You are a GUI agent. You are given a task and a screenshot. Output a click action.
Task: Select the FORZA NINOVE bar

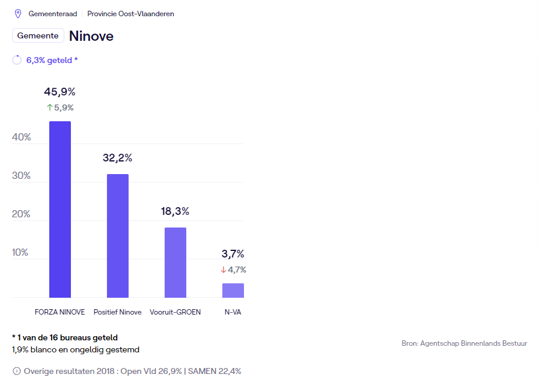(60, 210)
